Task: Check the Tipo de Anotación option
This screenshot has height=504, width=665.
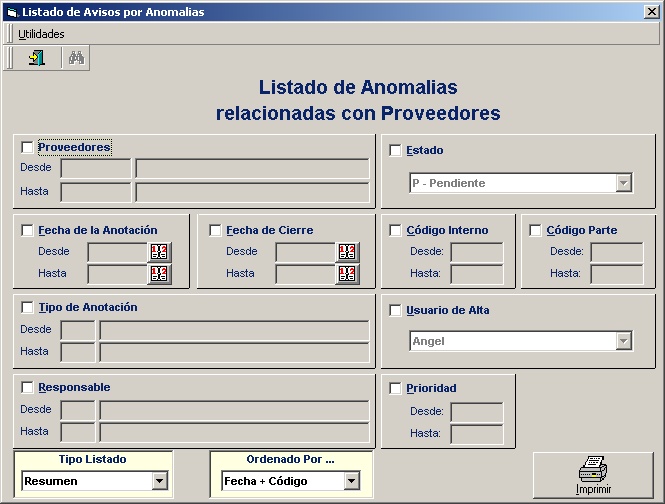Action: tap(27, 308)
